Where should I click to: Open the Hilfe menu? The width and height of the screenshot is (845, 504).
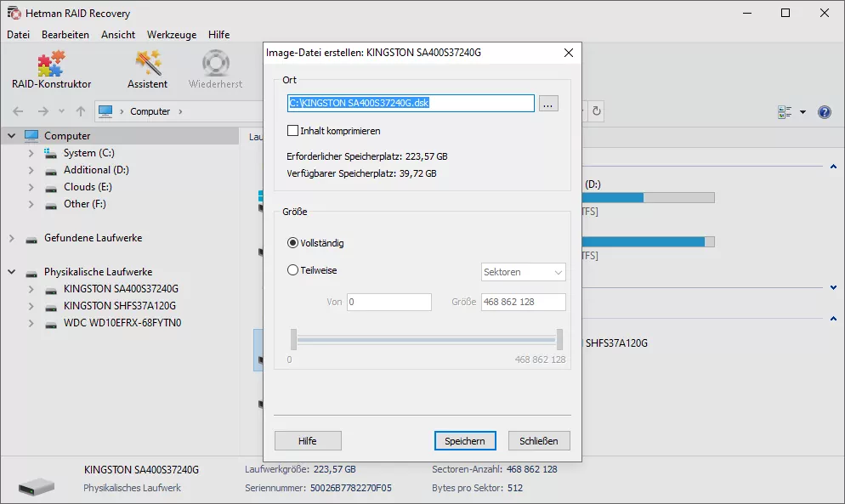click(x=218, y=35)
